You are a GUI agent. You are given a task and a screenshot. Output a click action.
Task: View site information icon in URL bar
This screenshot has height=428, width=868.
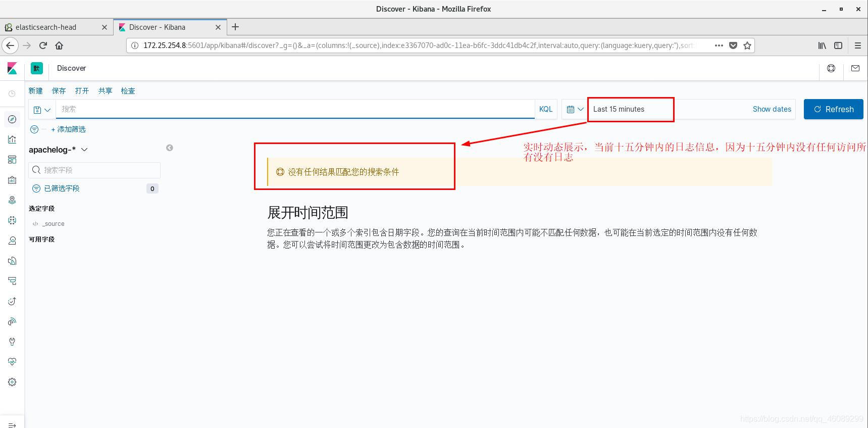[x=135, y=45]
